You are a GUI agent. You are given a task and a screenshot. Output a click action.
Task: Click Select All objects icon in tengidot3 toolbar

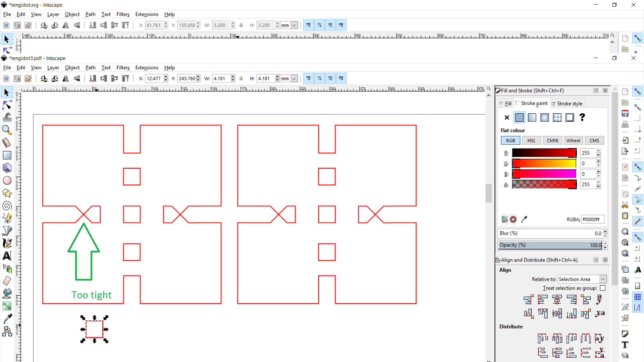[6, 78]
